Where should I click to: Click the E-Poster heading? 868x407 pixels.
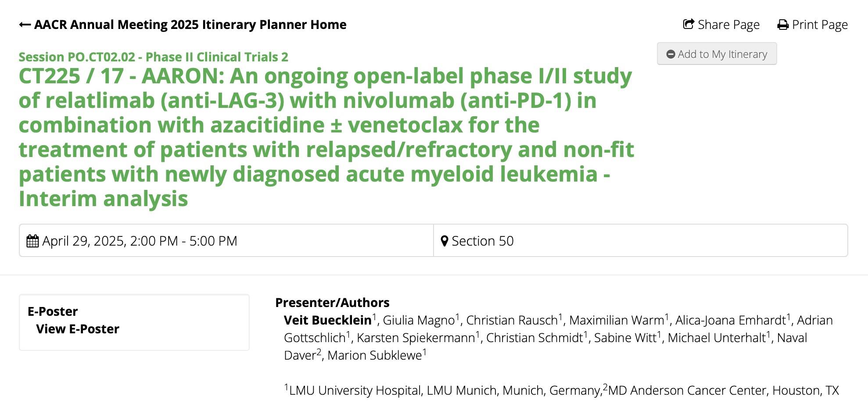(x=53, y=311)
